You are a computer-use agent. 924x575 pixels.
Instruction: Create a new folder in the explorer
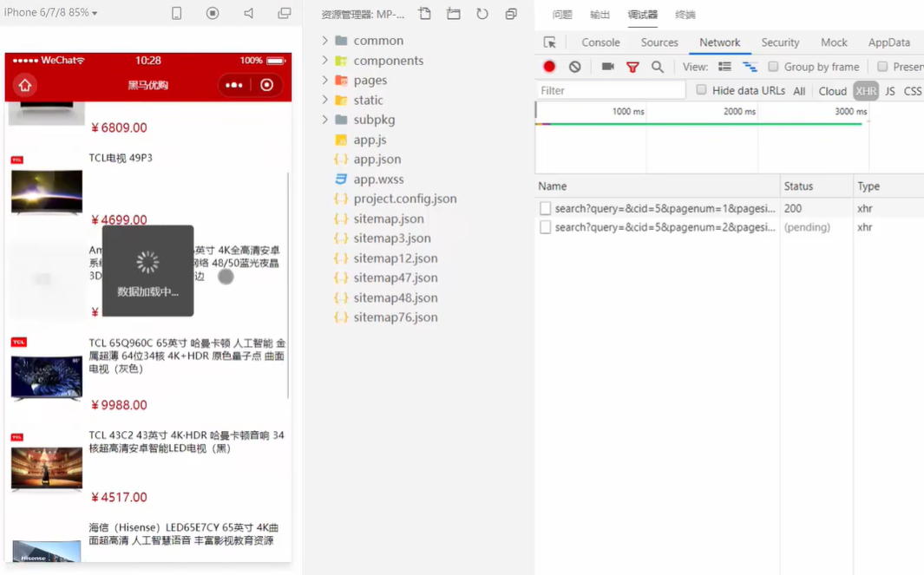(453, 14)
